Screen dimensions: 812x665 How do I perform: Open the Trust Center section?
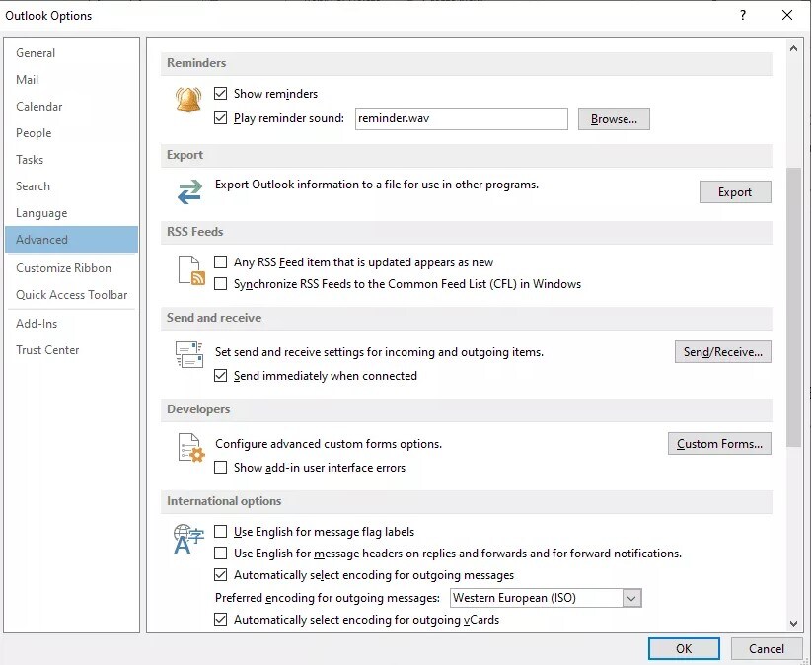46,349
